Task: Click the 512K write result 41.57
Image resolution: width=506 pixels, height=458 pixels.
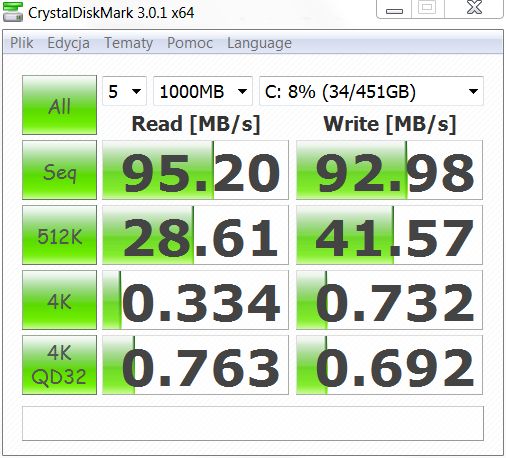Action: [x=389, y=235]
